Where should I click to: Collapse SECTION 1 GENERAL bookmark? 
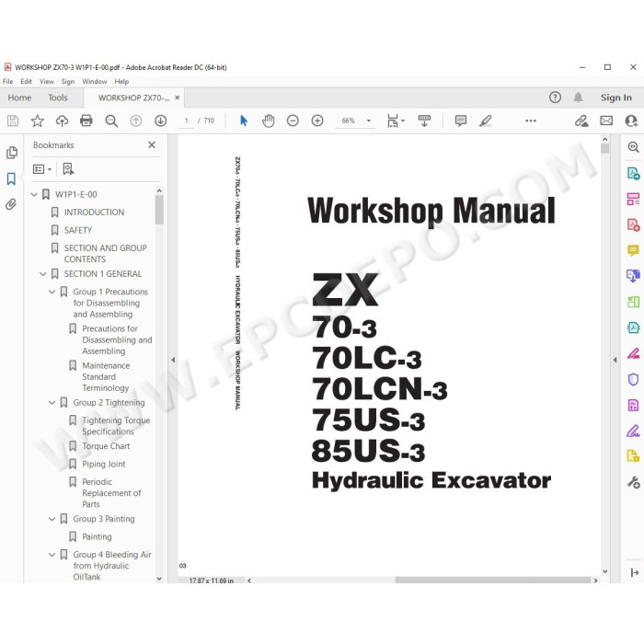pyautogui.click(x=42, y=274)
